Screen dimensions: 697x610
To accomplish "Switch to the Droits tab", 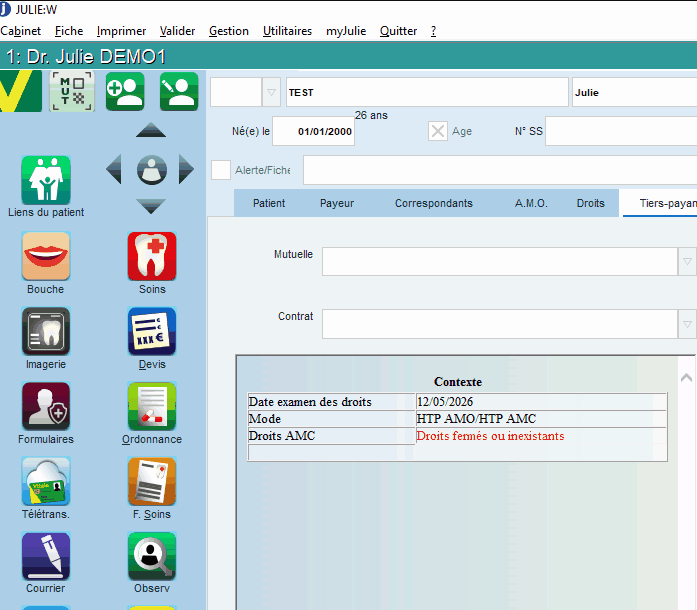I will [591, 203].
